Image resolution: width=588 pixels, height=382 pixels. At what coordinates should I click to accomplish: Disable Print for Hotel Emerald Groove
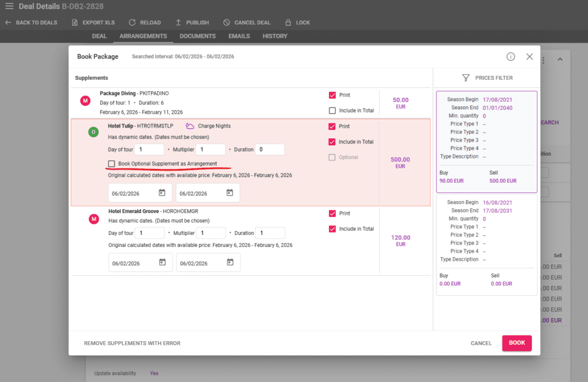click(332, 213)
